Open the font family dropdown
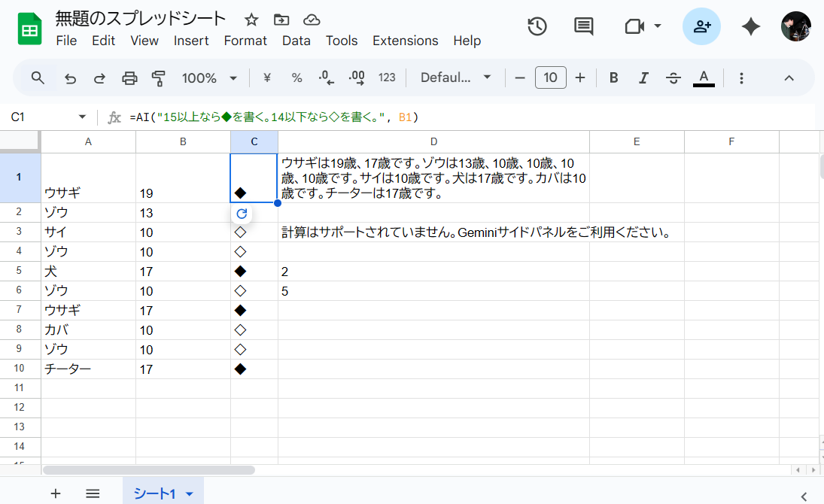The width and height of the screenshot is (824, 504). pyautogui.click(x=455, y=77)
